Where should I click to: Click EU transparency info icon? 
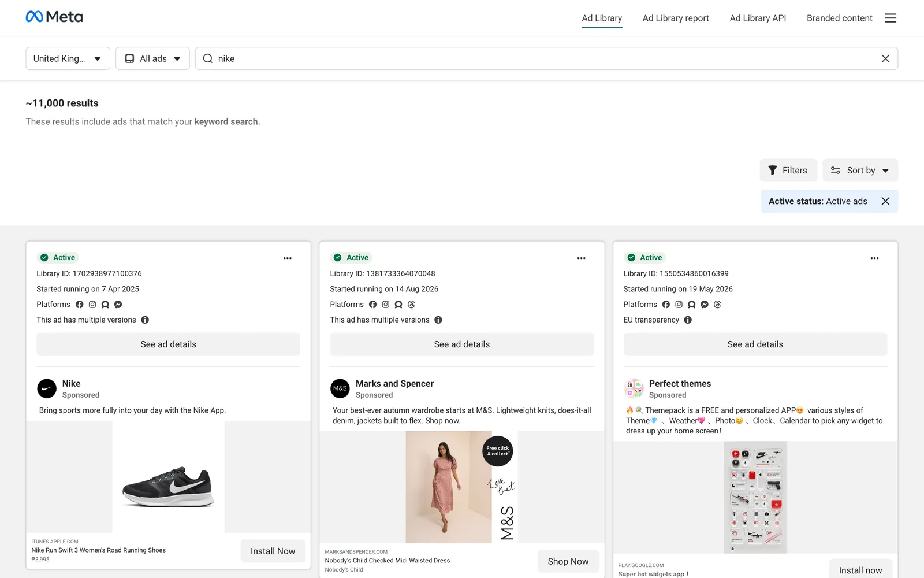point(688,320)
